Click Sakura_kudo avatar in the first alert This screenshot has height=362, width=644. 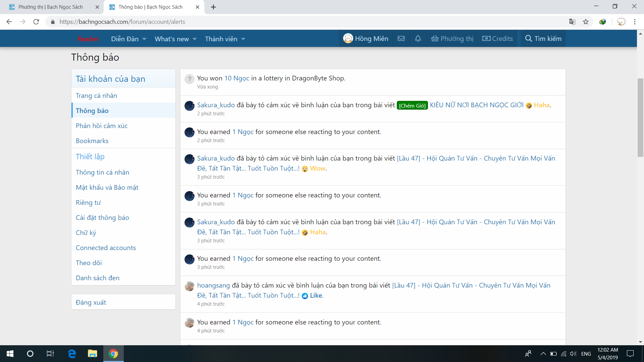pos(190,106)
